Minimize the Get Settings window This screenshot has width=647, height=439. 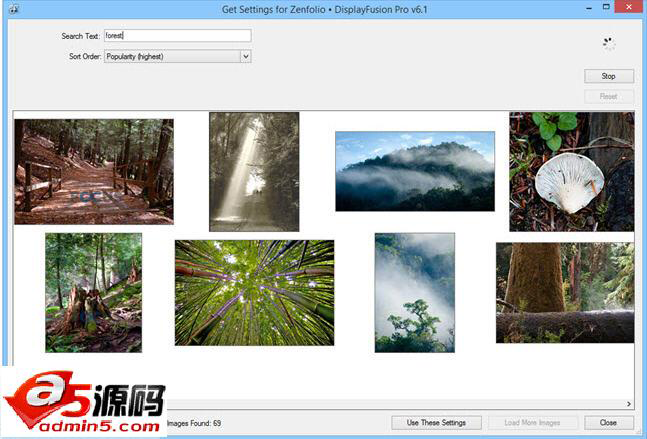click(589, 7)
